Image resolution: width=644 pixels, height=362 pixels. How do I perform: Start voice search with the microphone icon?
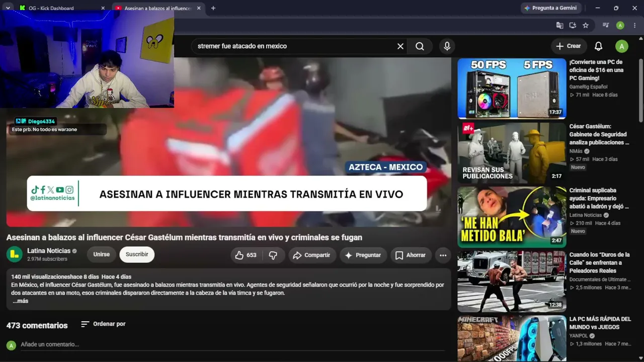447,46
